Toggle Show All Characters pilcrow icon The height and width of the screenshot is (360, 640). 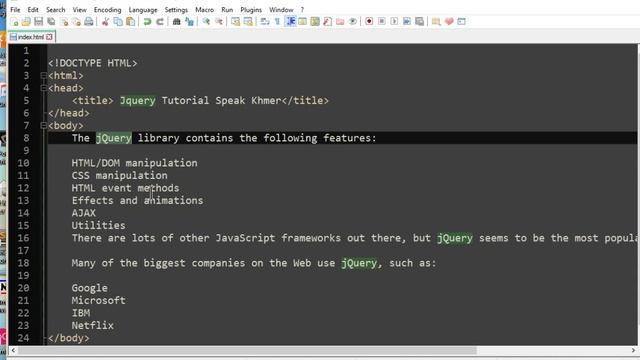tap(278, 22)
